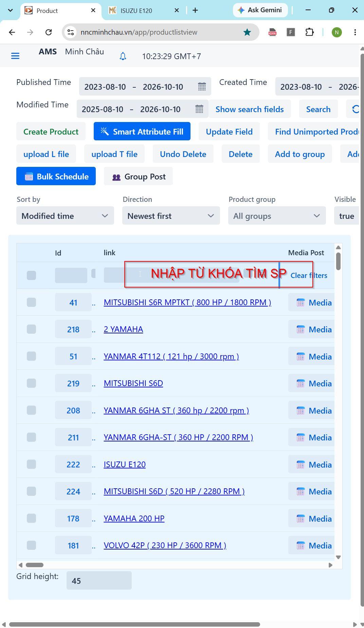
Task: Open Chrome three-dot menu
Action: [x=355, y=32]
